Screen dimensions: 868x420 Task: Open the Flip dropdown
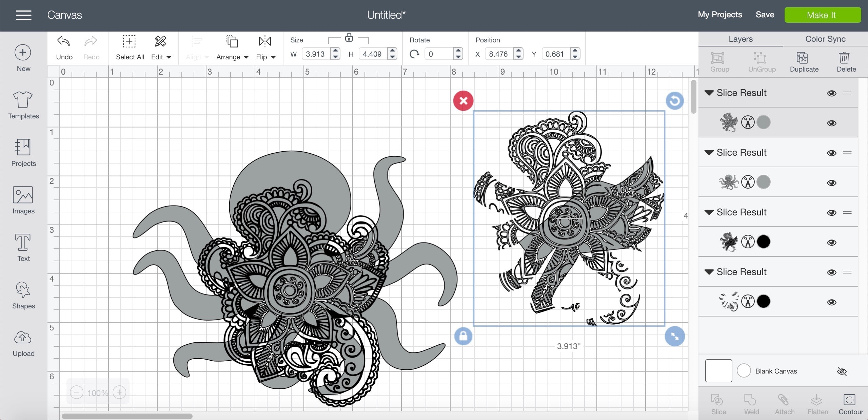(265, 48)
